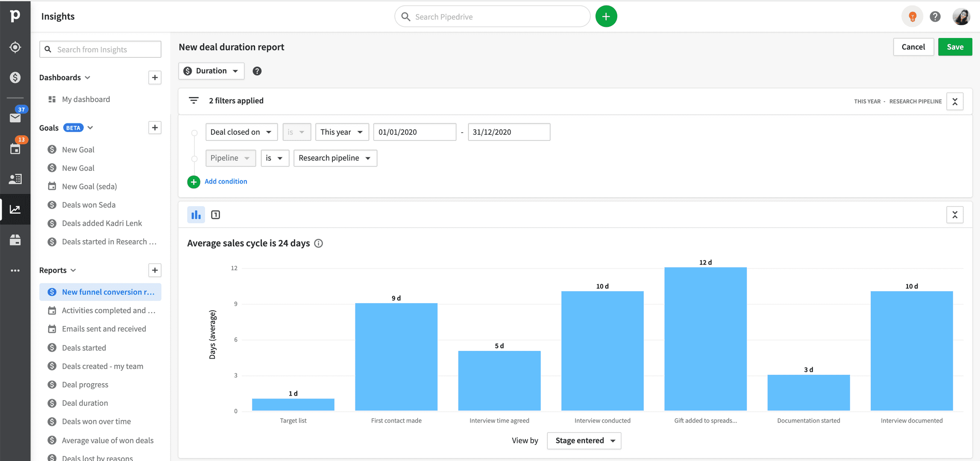Open the Stage entered view-by dropdown
The image size is (980, 461).
pyautogui.click(x=584, y=441)
